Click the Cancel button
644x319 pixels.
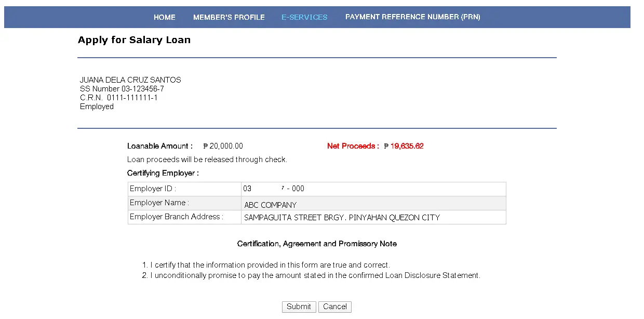point(334,307)
